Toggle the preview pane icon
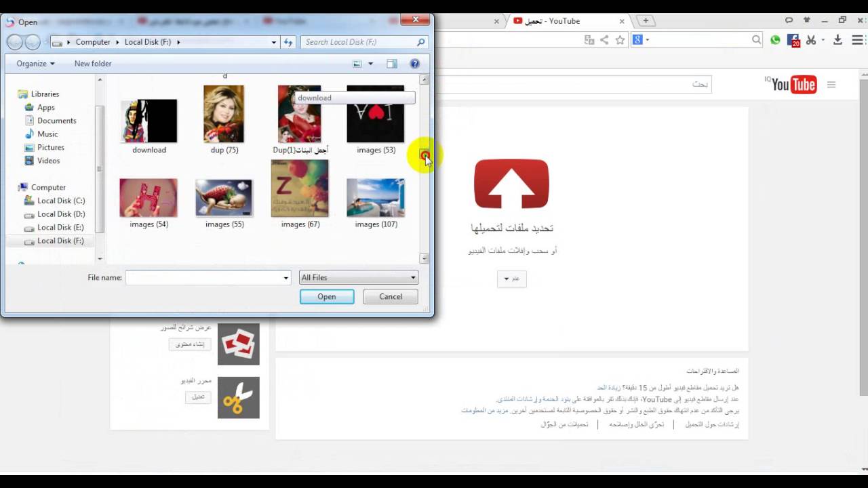 [x=392, y=64]
